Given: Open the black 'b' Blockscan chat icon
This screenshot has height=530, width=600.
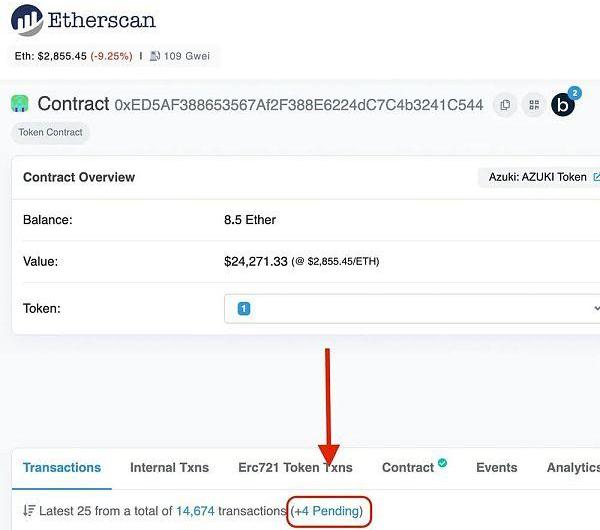Looking at the screenshot, I should pyautogui.click(x=563, y=104).
